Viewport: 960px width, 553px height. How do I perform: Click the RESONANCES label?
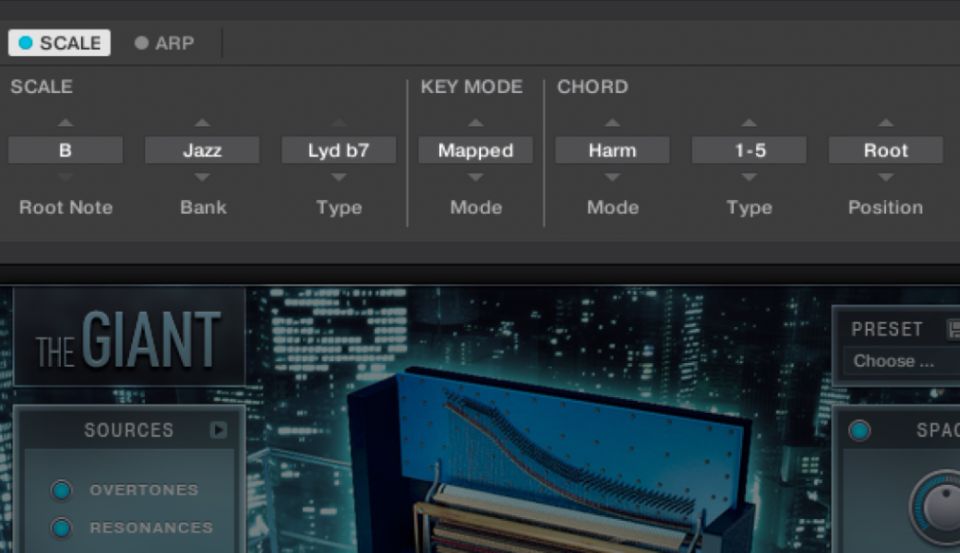point(151,528)
